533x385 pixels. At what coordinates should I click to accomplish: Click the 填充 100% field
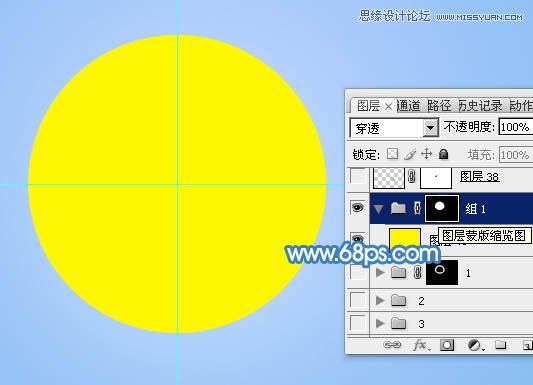click(516, 155)
